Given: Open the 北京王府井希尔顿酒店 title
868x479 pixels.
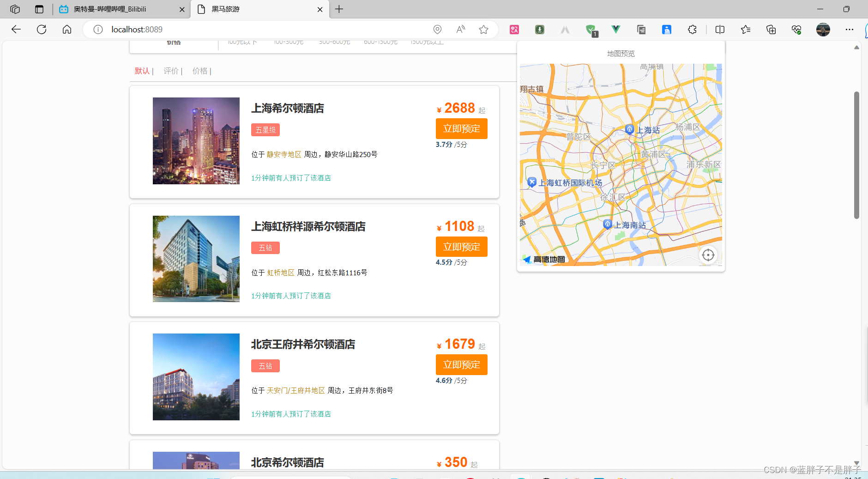Looking at the screenshot, I should pos(303,345).
